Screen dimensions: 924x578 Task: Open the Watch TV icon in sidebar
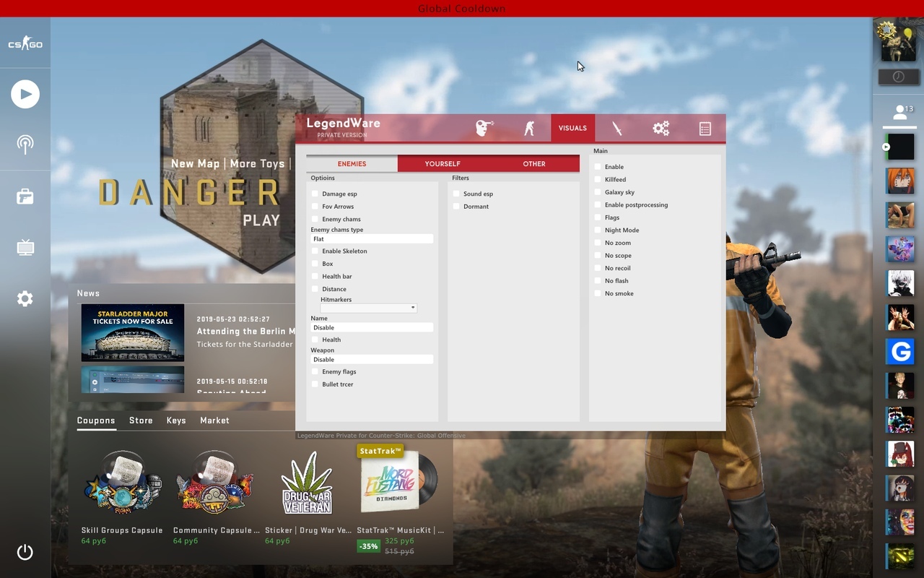pyautogui.click(x=25, y=248)
